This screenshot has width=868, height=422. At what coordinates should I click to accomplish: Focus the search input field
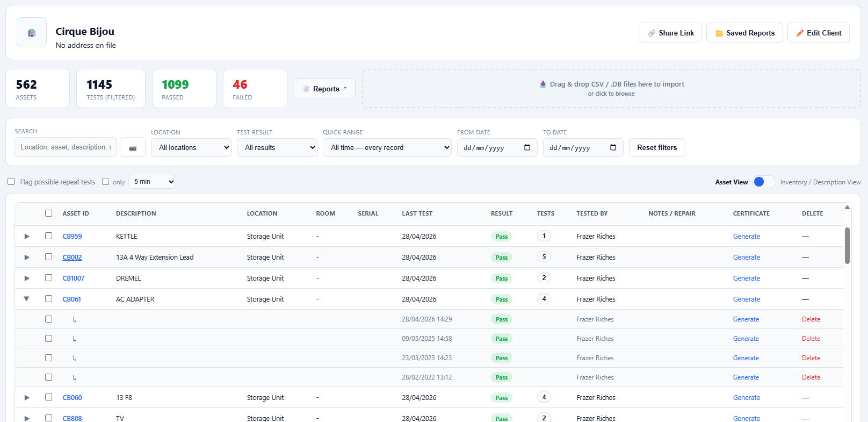click(66, 147)
